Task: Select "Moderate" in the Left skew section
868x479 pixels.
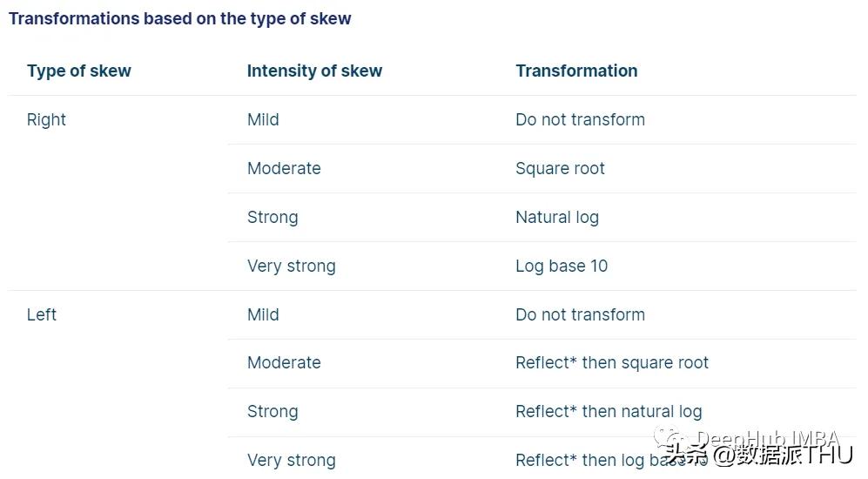Action: pos(284,363)
